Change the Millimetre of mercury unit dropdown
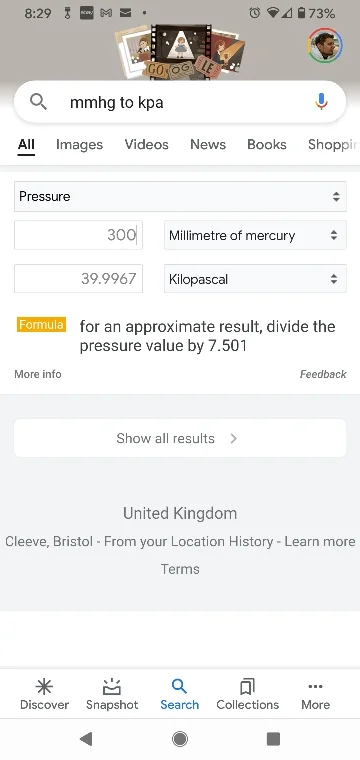Screen dimensions: 360x760 255,236
